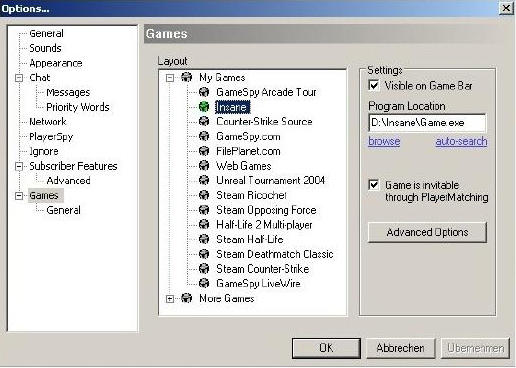The height and width of the screenshot is (368, 516).
Task: Click the Abbrechen button
Action: [x=400, y=348]
